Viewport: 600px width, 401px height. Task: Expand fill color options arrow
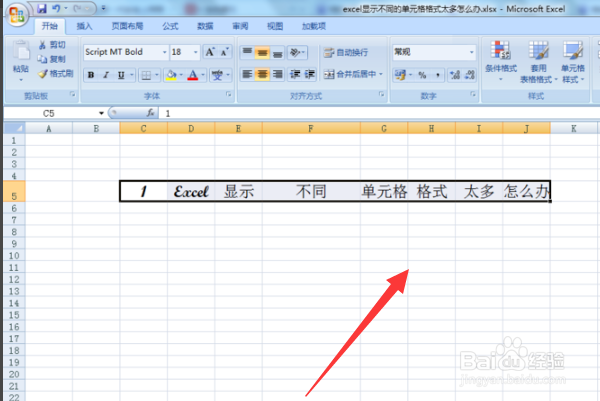181,75
